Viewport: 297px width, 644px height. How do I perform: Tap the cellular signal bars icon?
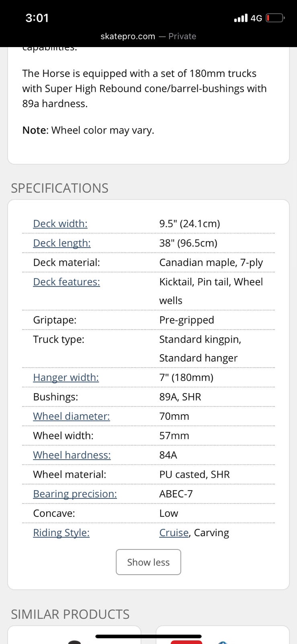coord(241,18)
